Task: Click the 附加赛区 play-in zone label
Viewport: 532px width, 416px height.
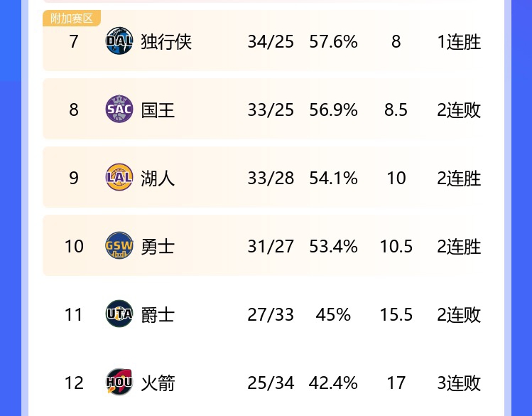Action: point(72,18)
